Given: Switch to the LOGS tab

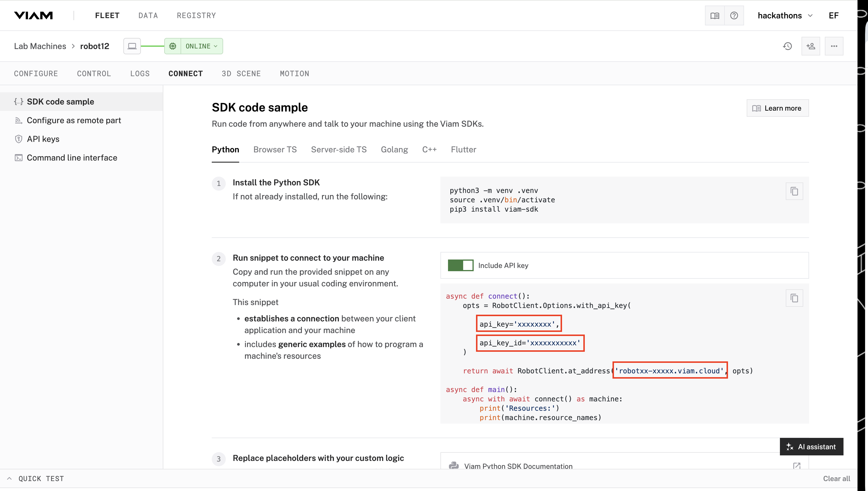Looking at the screenshot, I should (x=140, y=74).
